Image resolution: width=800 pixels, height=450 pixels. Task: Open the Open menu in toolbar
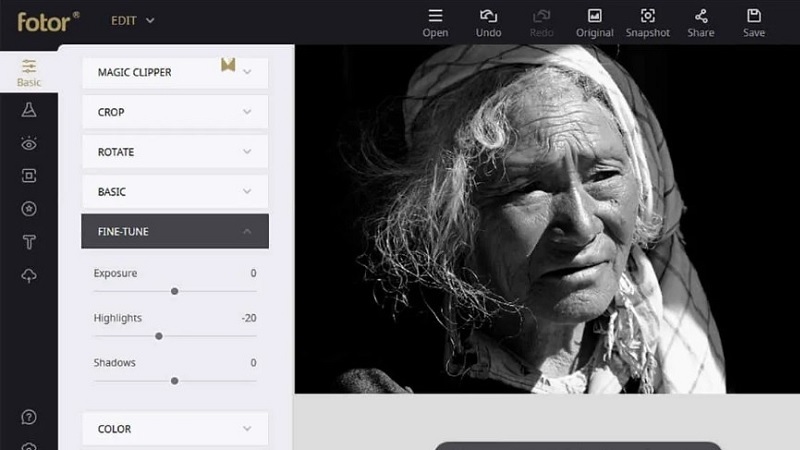tap(435, 22)
